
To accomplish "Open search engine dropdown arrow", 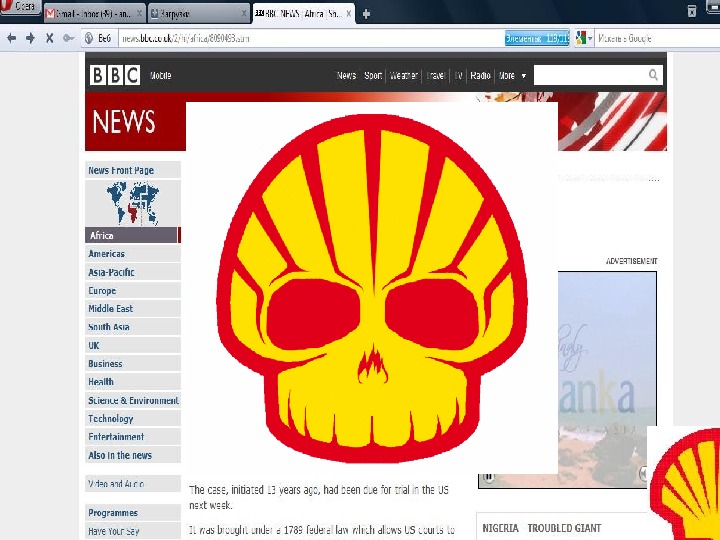I will tap(590, 38).
